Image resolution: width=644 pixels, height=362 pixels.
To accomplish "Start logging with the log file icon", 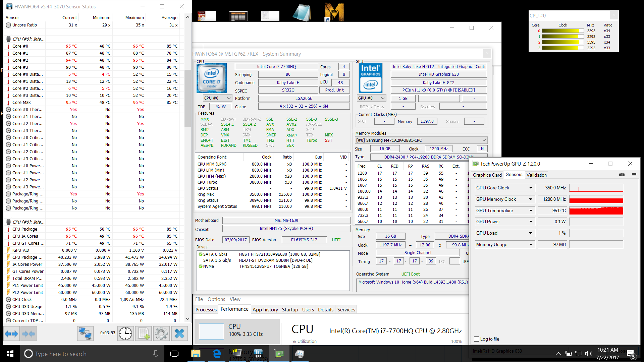I will pyautogui.click(x=144, y=334).
